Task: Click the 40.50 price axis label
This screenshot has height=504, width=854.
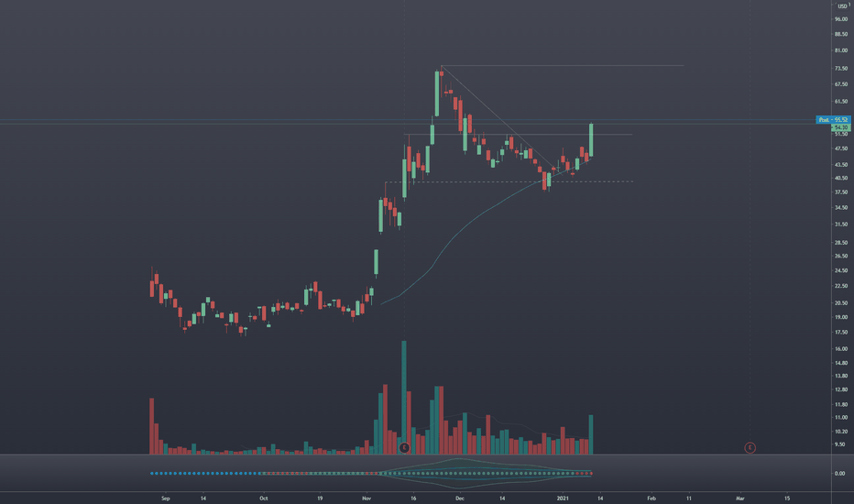Action: [x=841, y=178]
